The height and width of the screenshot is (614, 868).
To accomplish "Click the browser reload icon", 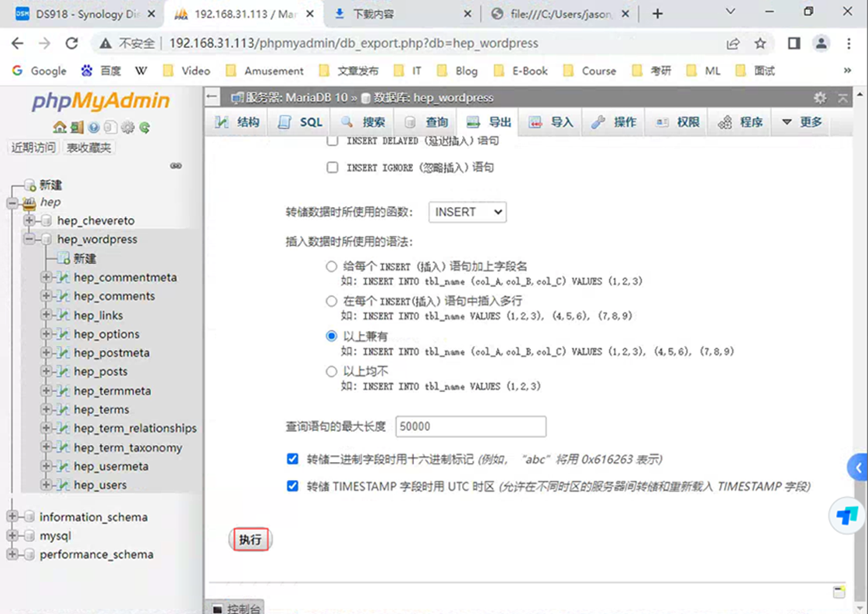I will (x=71, y=43).
